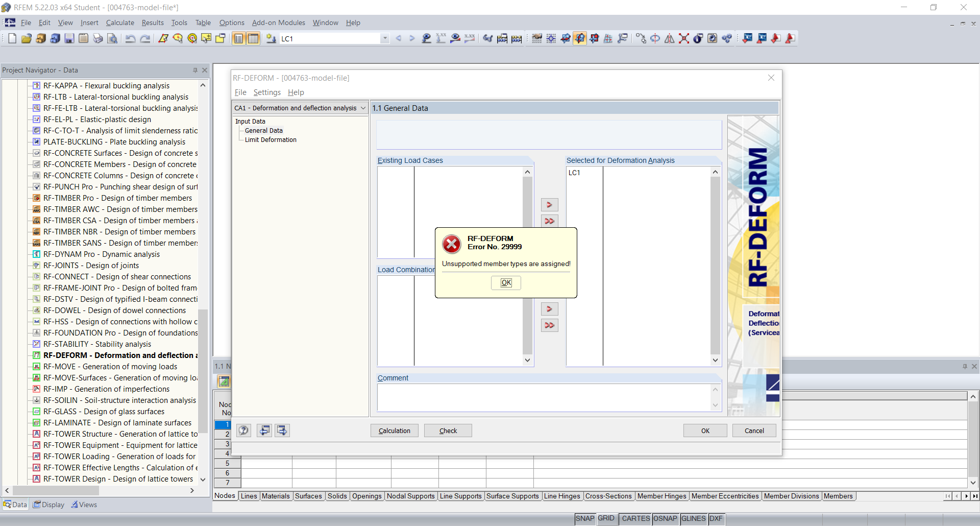This screenshot has height=526, width=980.
Task: Go to the previous load case arrow
Action: point(399,38)
